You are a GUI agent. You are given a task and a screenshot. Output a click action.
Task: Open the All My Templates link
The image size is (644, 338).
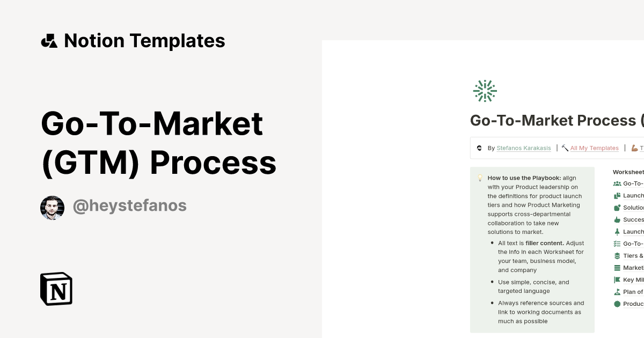pyautogui.click(x=594, y=148)
